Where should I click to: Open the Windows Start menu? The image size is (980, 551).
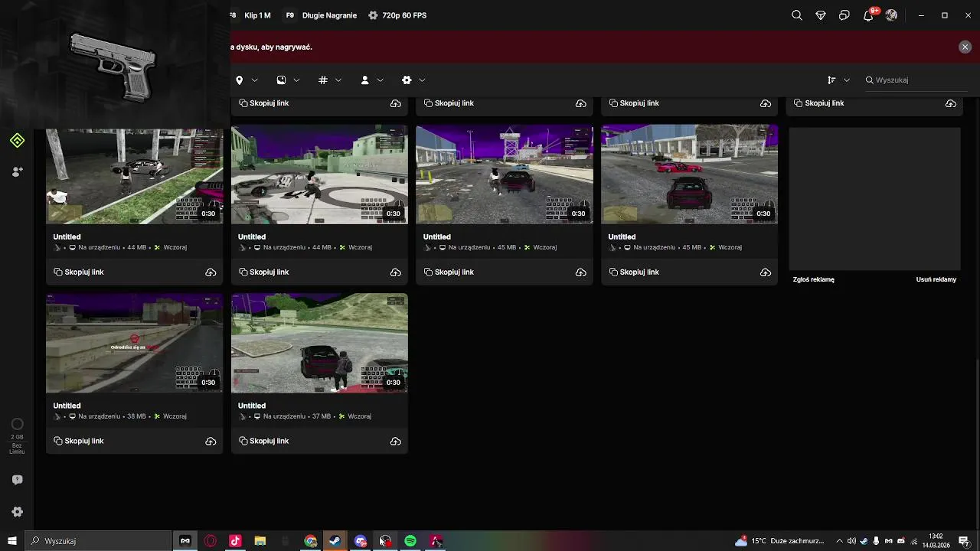pos(12,541)
